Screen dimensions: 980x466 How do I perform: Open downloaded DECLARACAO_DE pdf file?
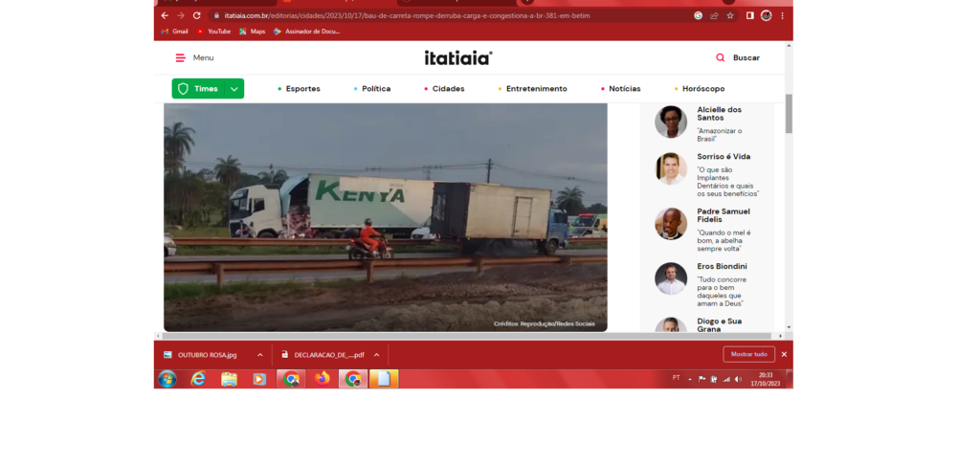323,355
